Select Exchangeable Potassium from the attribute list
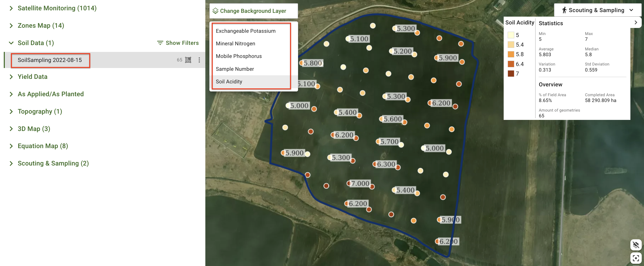 tap(245, 31)
